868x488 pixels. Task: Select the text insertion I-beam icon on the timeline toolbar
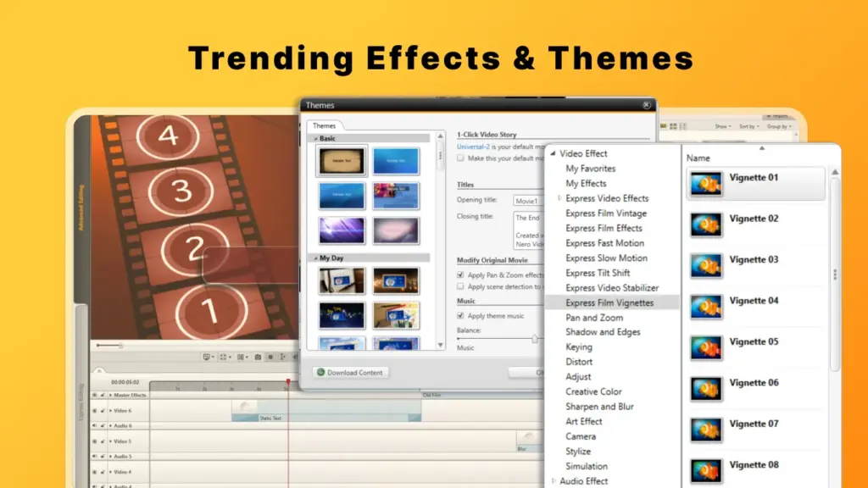[282, 357]
